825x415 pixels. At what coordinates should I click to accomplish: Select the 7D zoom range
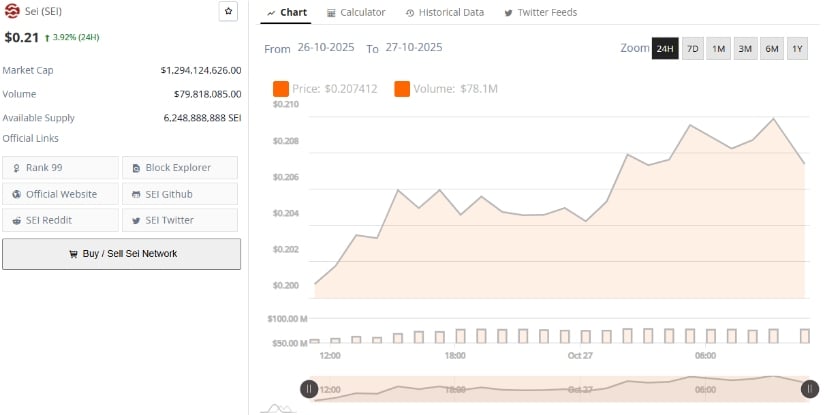[x=692, y=49]
